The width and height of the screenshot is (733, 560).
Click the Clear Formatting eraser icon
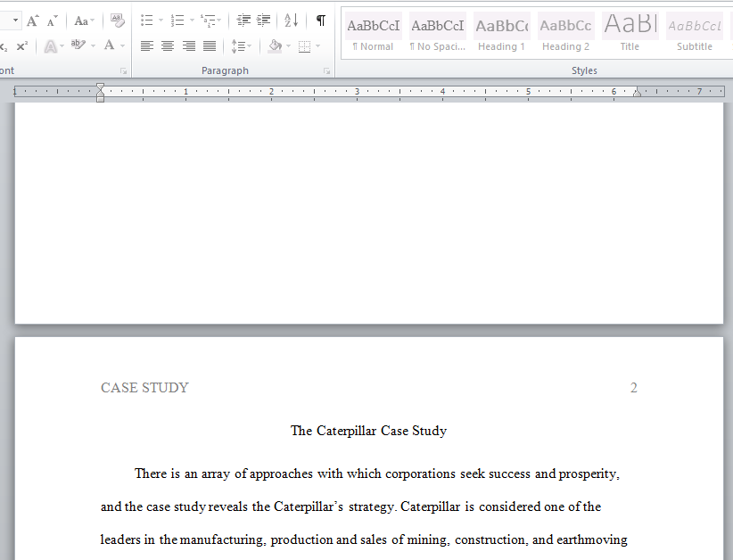(118, 21)
